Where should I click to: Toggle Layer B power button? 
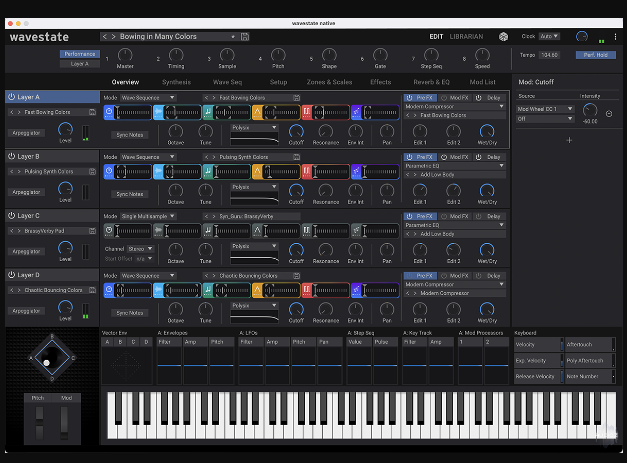point(11,156)
